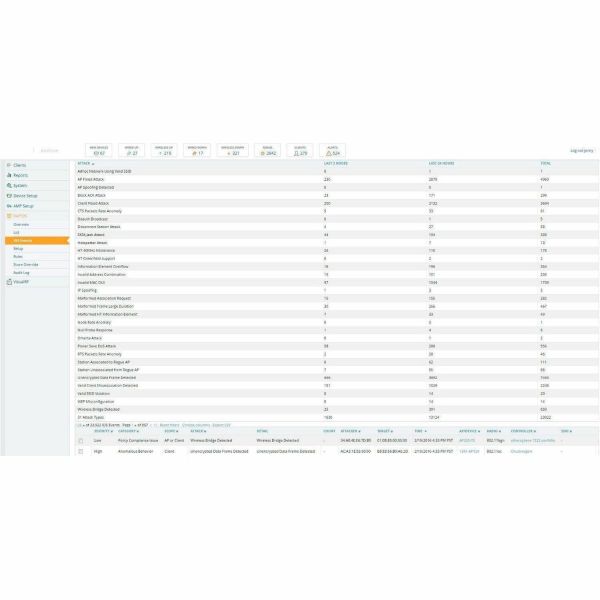Open RAPIDS Rules submenu item
This screenshot has width=600, height=600.
18,257
